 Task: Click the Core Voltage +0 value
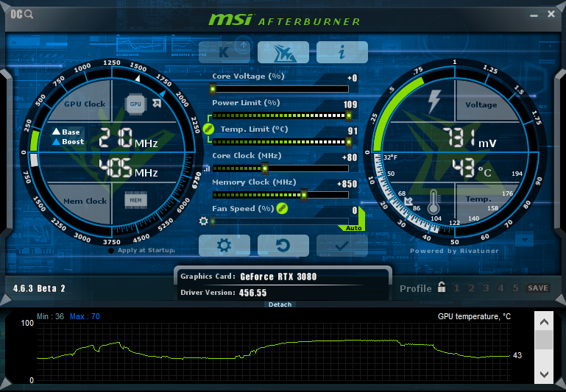[352, 78]
